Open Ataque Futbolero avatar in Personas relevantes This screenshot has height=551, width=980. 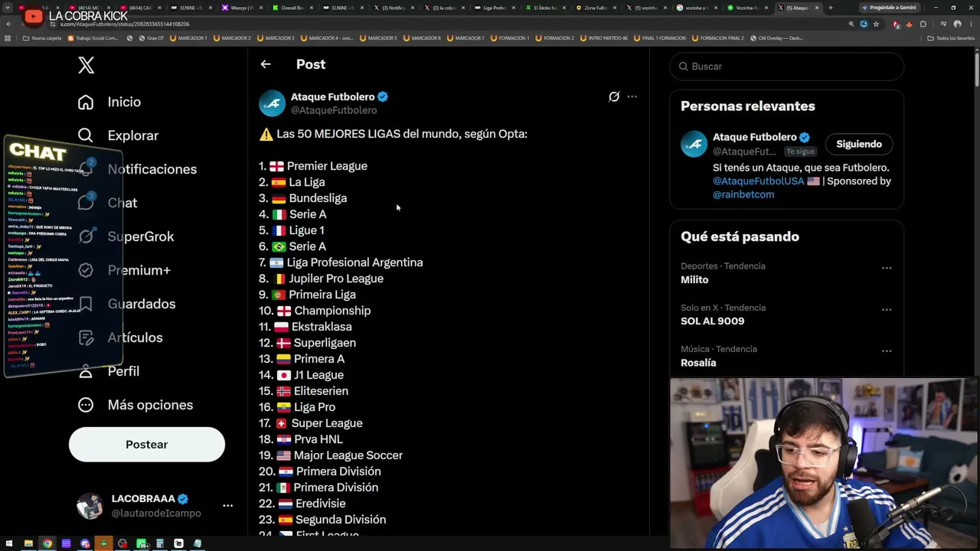pos(694,144)
